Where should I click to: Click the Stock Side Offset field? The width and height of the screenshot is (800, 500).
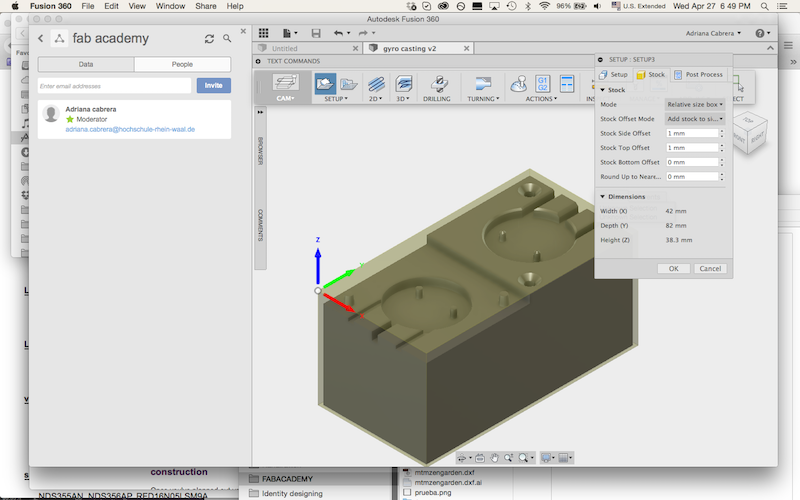692,133
